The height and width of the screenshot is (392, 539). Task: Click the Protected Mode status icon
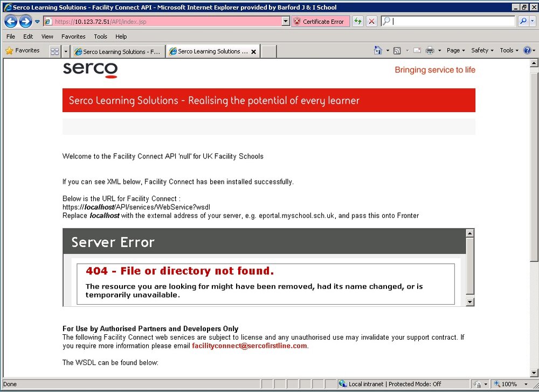pos(477,384)
